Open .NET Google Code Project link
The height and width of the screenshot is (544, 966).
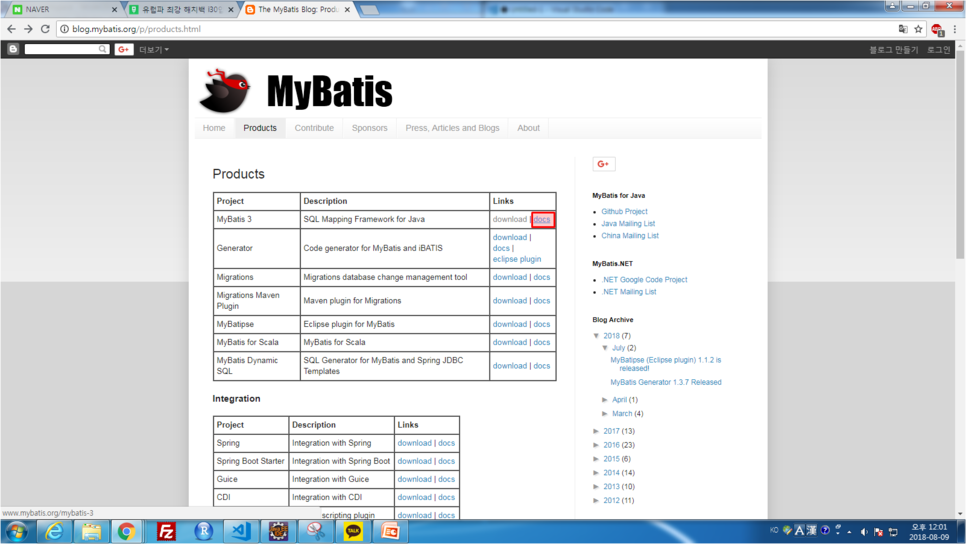[x=644, y=280]
